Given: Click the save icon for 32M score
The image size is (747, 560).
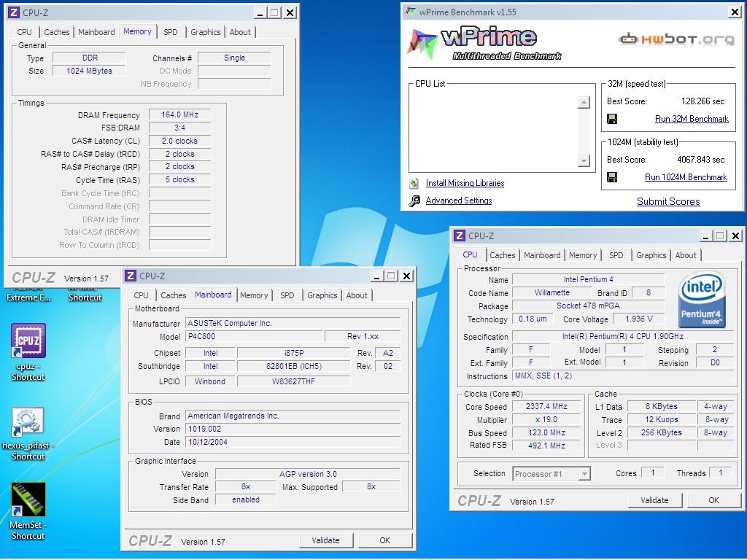Looking at the screenshot, I should click(612, 119).
